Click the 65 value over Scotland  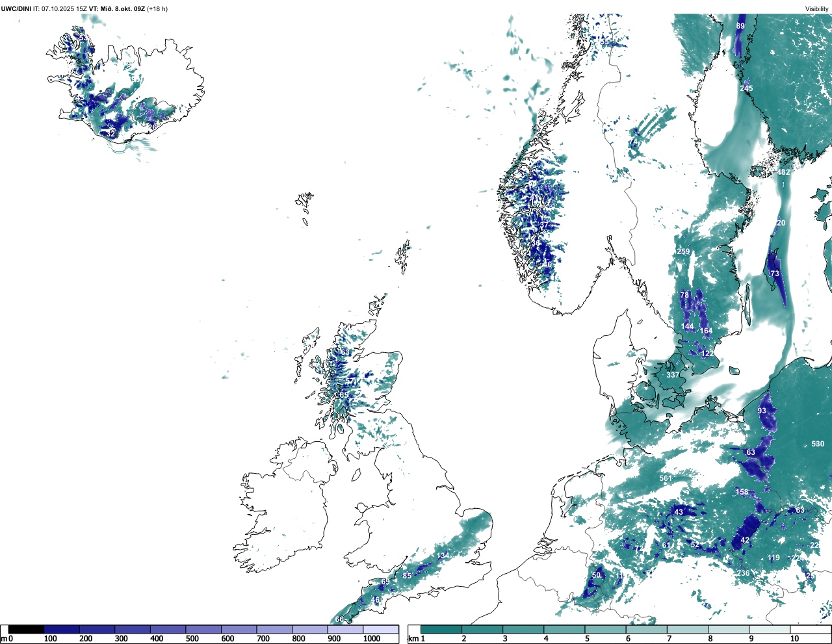343,394
